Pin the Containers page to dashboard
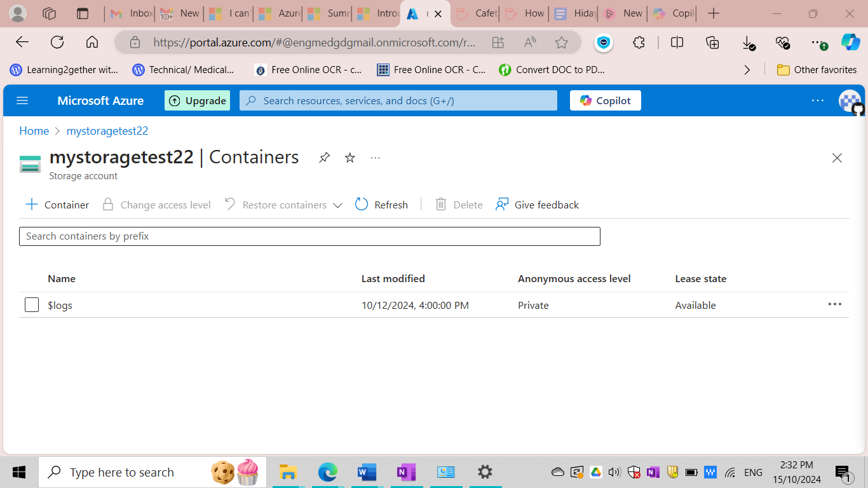The height and width of the screenshot is (488, 868). tap(324, 158)
